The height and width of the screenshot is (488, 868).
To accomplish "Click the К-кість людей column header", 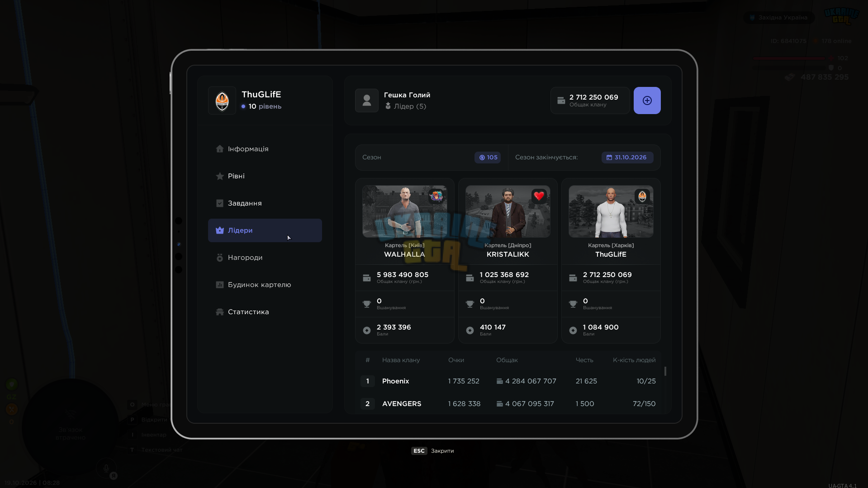I will pyautogui.click(x=634, y=360).
